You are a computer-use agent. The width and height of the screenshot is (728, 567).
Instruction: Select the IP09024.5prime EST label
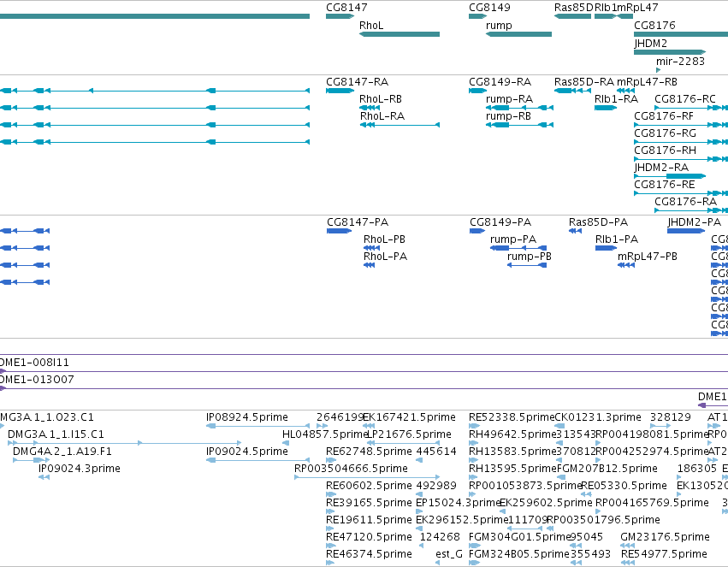pos(247,452)
